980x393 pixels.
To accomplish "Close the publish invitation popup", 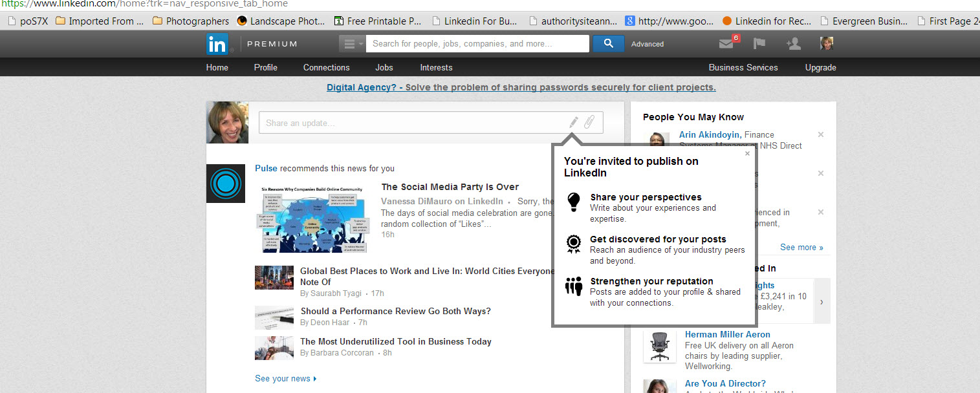I will point(748,154).
